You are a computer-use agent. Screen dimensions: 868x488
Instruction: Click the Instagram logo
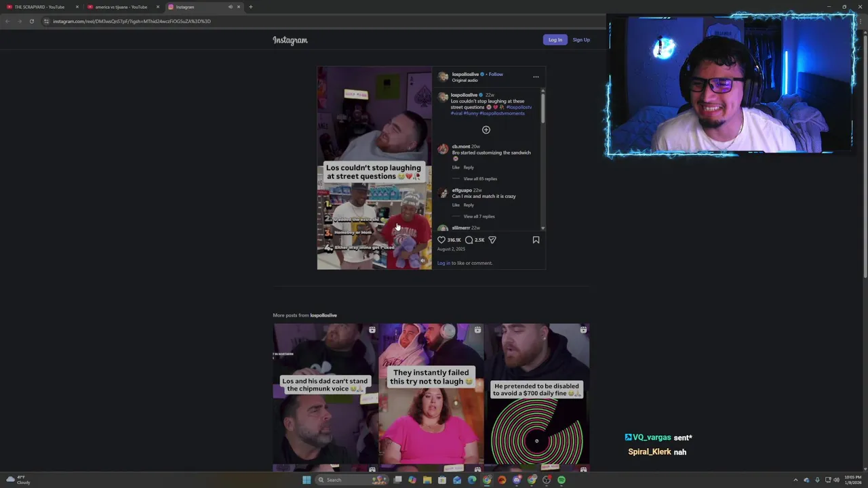tap(290, 40)
